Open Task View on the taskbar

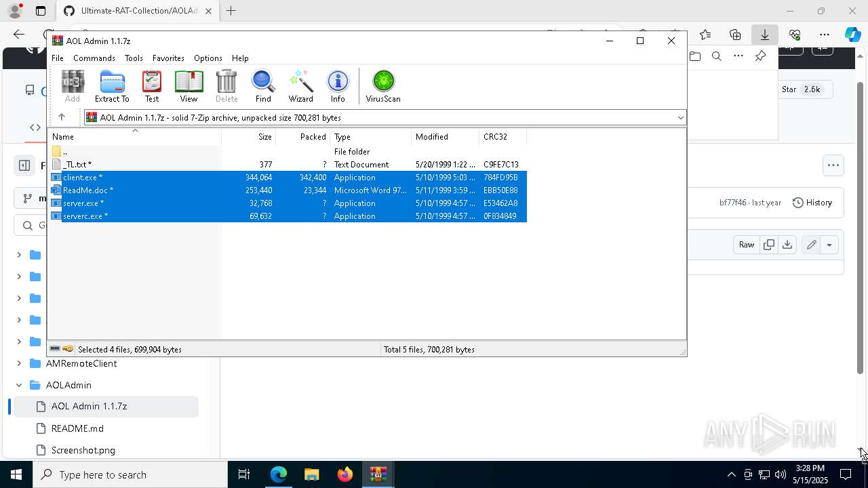click(x=244, y=474)
